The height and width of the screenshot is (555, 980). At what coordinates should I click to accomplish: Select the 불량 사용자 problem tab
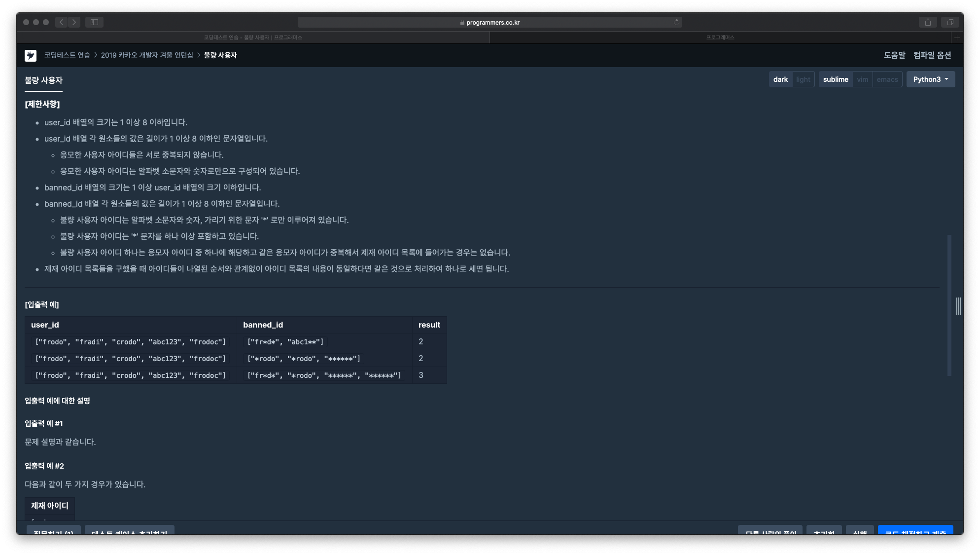point(43,80)
